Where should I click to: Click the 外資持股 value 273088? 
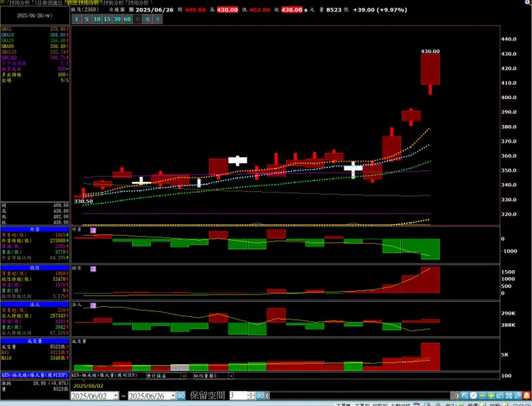tap(58, 241)
